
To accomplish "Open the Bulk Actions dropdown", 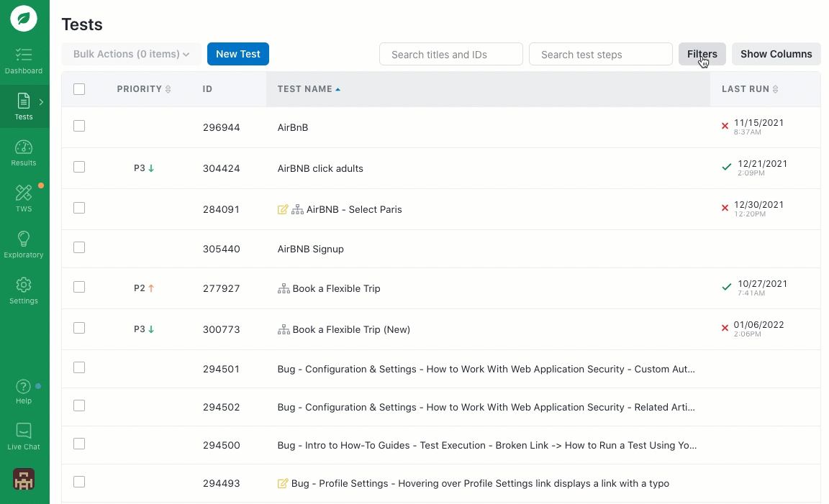I will (131, 54).
